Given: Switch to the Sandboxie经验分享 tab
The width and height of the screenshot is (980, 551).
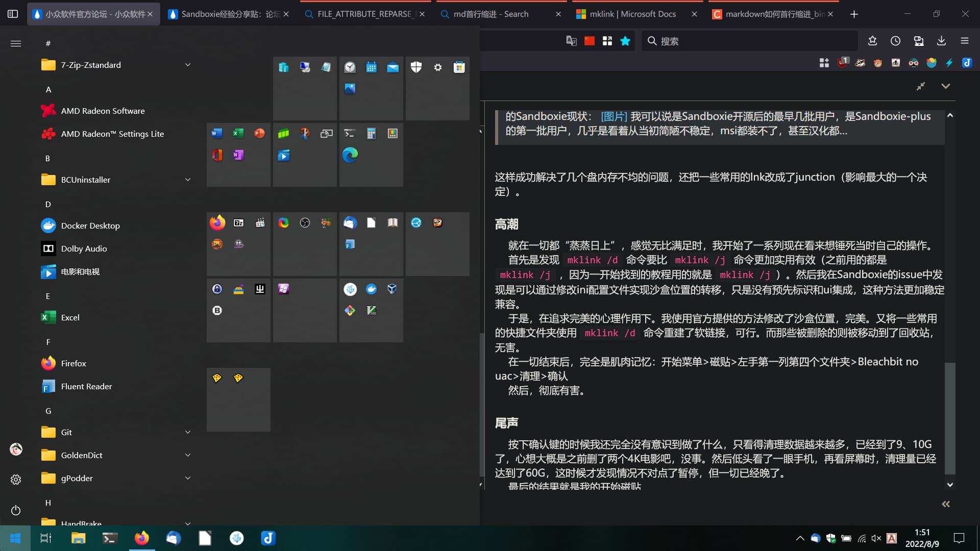Looking at the screenshot, I should pyautogui.click(x=230, y=14).
